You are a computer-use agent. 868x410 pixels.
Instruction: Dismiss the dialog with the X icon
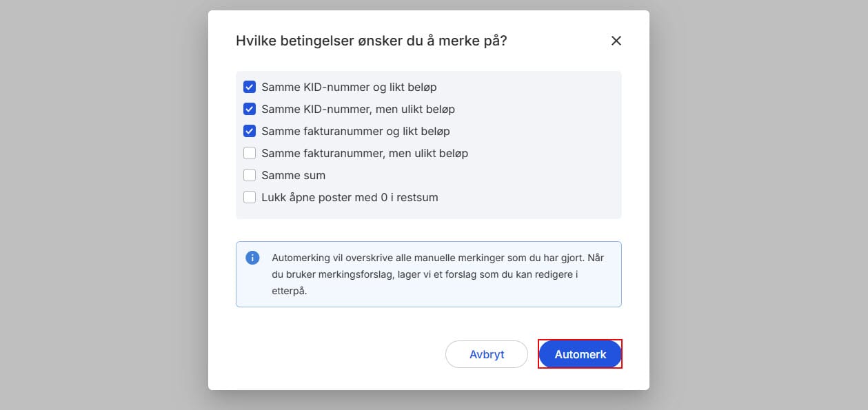click(x=616, y=41)
